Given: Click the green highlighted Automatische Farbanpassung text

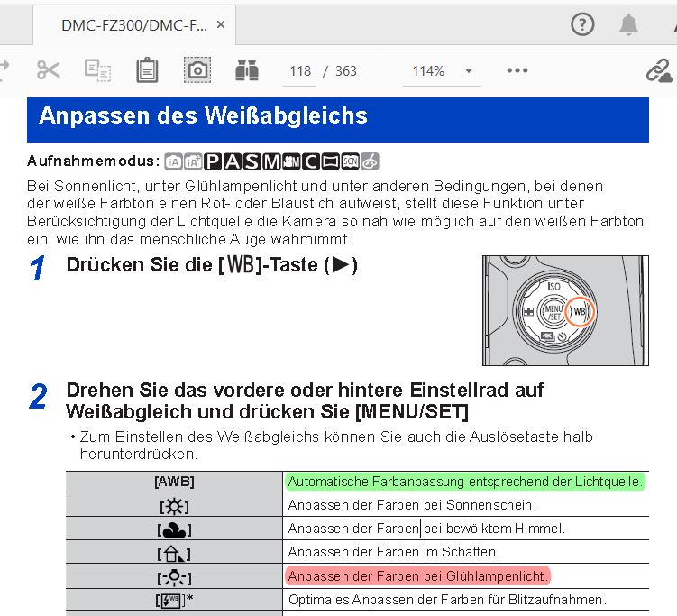Looking at the screenshot, I should click(464, 482).
